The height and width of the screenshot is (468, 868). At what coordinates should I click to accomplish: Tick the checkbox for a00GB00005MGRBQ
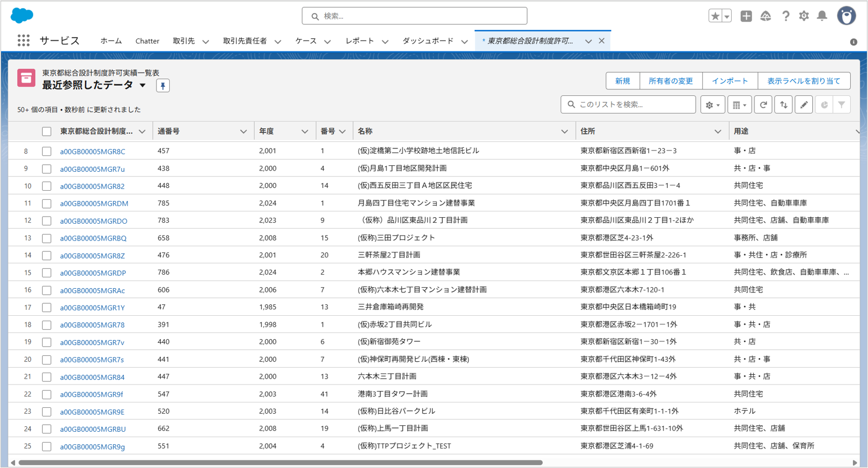click(x=47, y=238)
